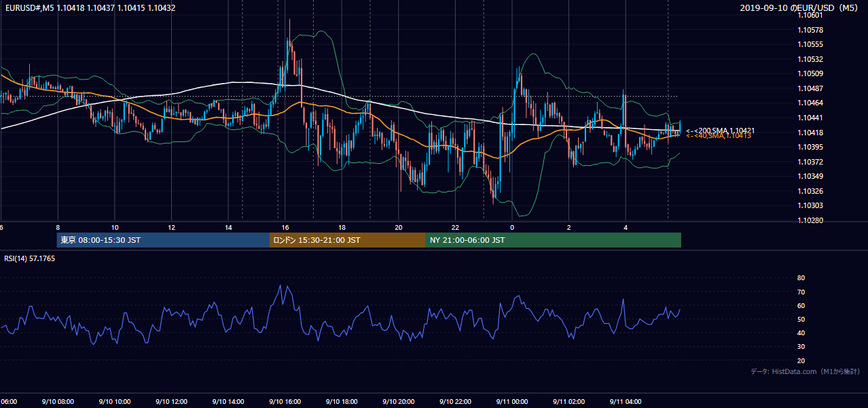The height and width of the screenshot is (408, 868).
Task: Click the RSI 30 level label
Action: 801,347
